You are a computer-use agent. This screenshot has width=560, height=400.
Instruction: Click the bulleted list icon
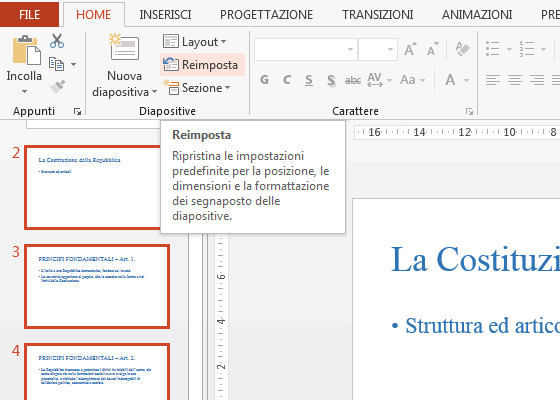pos(493,49)
